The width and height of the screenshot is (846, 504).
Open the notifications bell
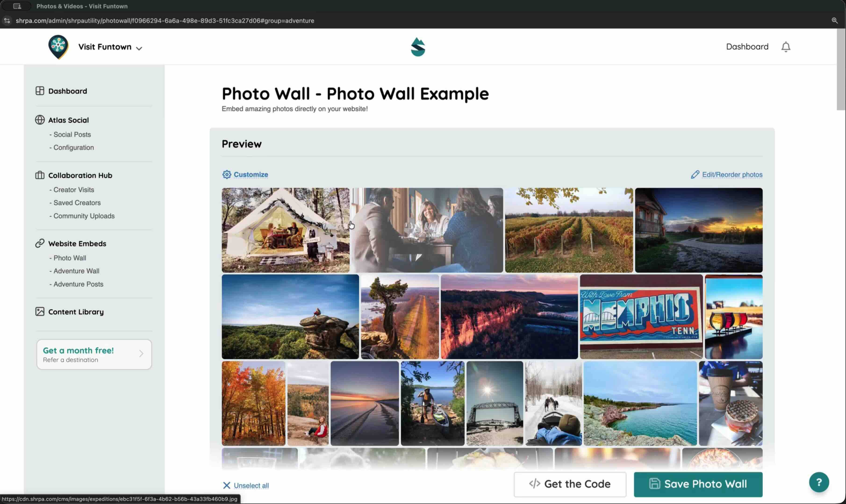[785, 46]
